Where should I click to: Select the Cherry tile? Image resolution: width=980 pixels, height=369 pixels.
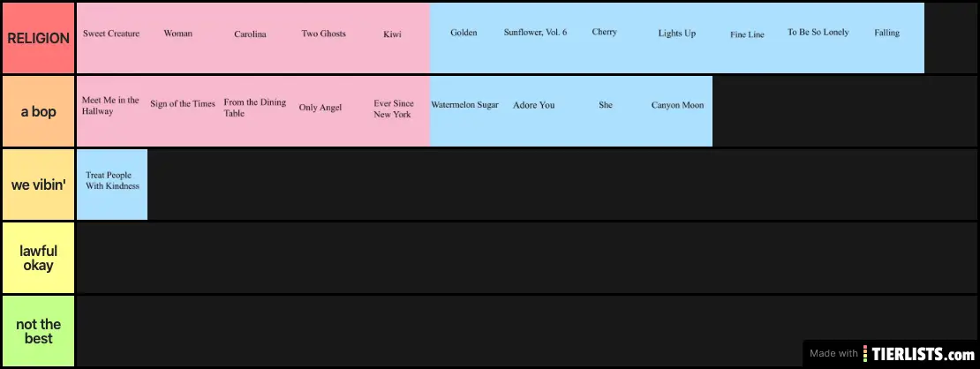click(x=607, y=37)
